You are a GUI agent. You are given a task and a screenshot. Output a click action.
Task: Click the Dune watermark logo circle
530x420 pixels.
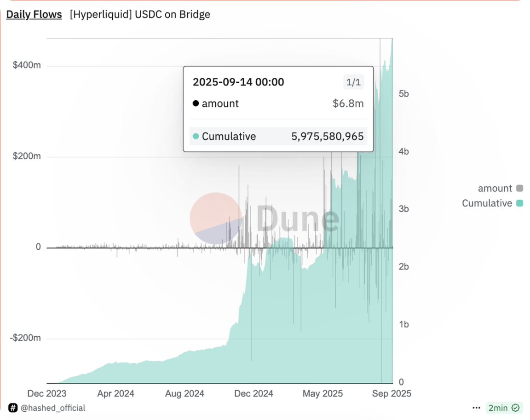click(x=216, y=218)
